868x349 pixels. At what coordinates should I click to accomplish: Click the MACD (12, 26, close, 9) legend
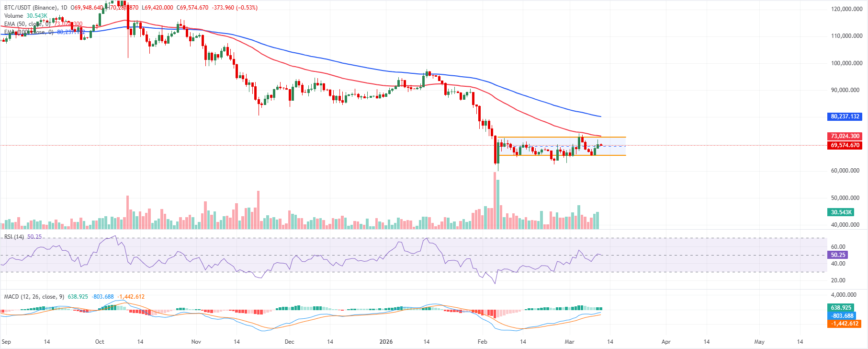pos(34,297)
